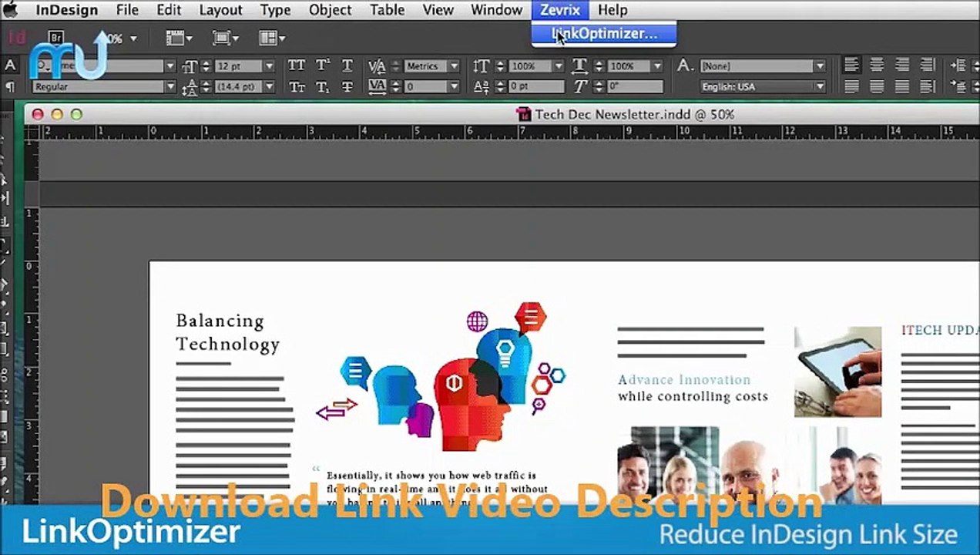Image resolution: width=980 pixels, height=555 pixels.
Task: Toggle Underline formatting
Action: point(347,66)
